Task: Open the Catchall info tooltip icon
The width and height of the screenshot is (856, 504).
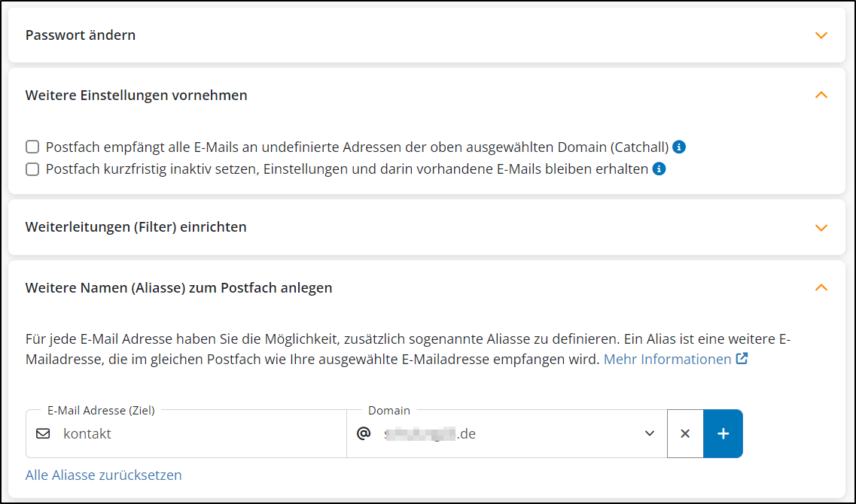Action: click(679, 147)
